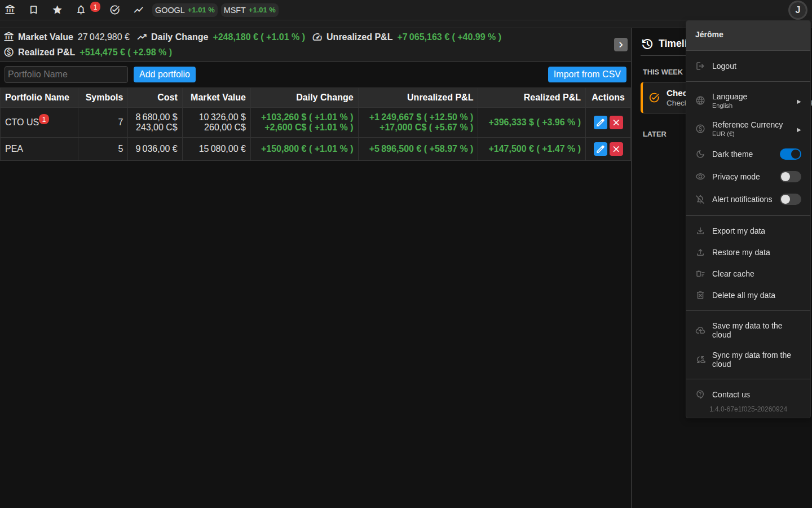Select Logout from the user menu
This screenshot has height=508, width=812.
(x=748, y=66)
